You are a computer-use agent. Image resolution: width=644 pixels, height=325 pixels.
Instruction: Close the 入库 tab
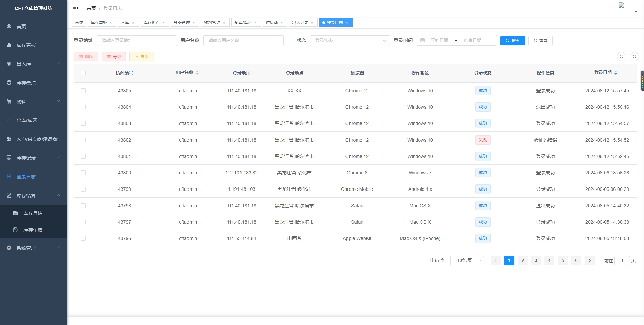[x=133, y=23]
